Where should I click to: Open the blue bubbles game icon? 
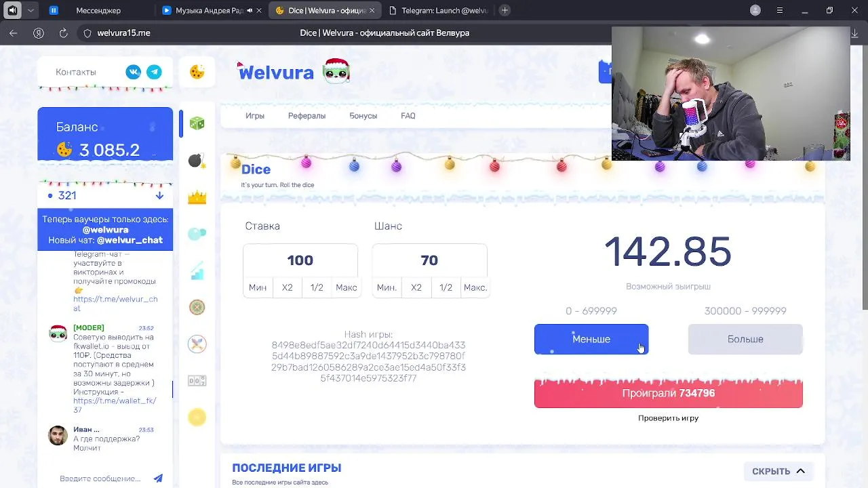[197, 234]
